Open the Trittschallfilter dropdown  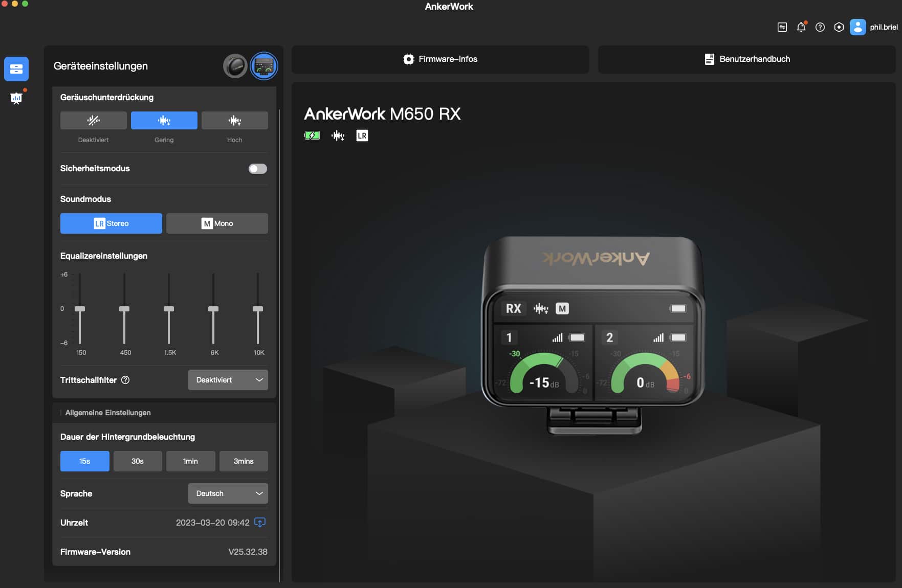(x=228, y=380)
